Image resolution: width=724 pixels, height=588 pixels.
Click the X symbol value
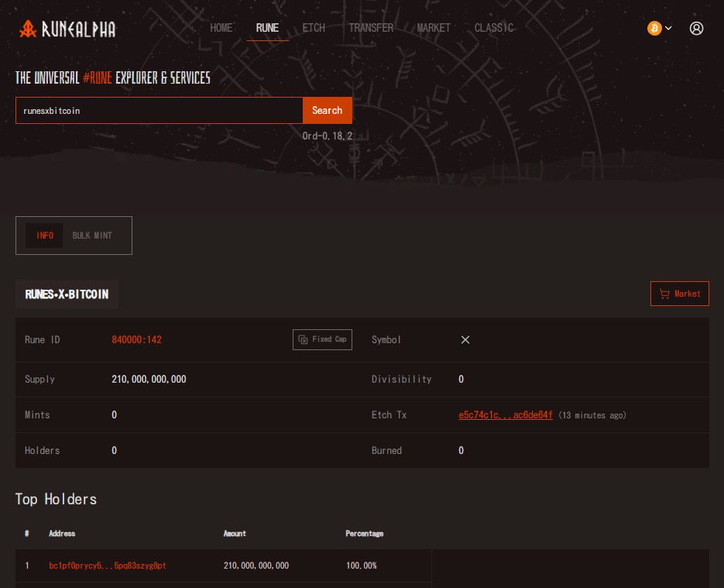[x=465, y=339]
